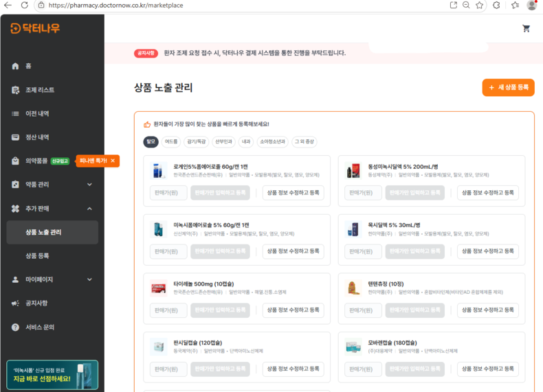The width and height of the screenshot is (543, 392).
Task: Click the 판매가 price field for 로게인5%폼에어로졸
Action: click(x=168, y=193)
